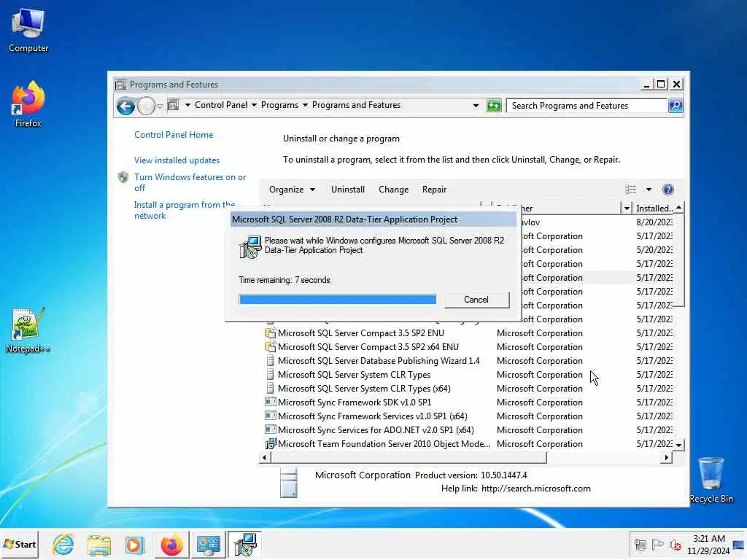Screen dimensions: 747x560
Task: Open Turn Windows features on or off
Action: [190, 182]
